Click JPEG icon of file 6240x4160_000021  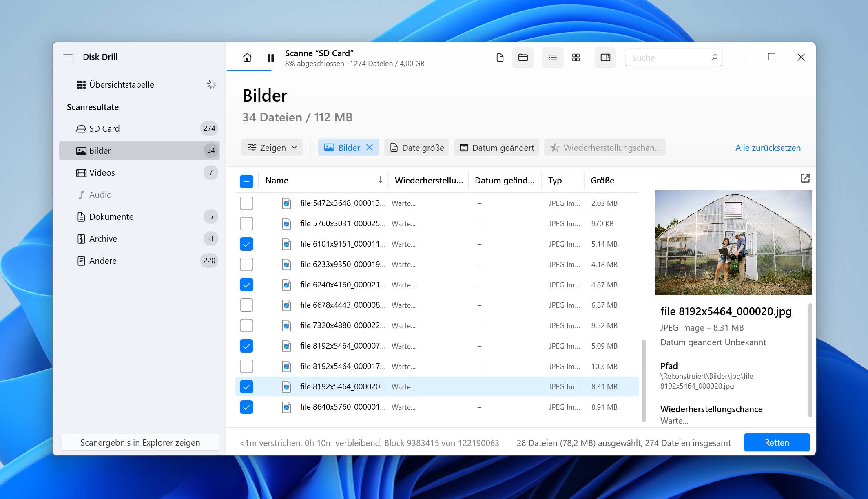(287, 285)
